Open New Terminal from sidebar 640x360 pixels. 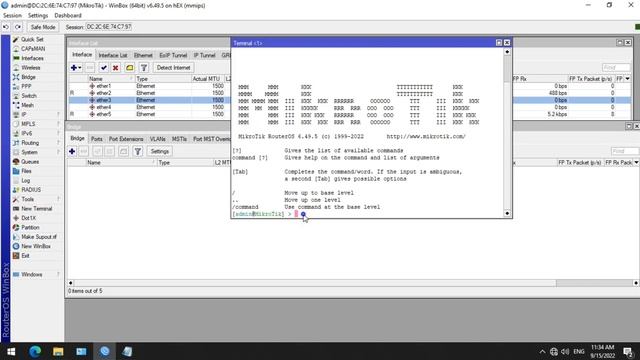click(36, 209)
